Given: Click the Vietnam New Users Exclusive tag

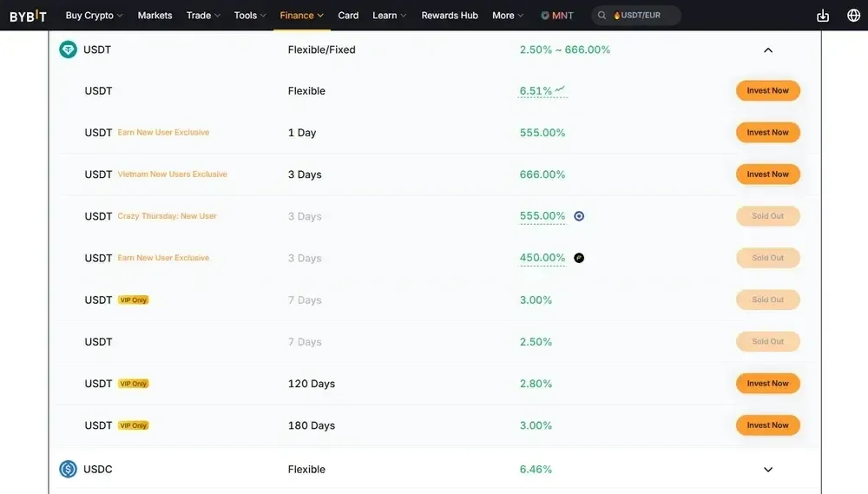Looking at the screenshot, I should click(x=172, y=175).
